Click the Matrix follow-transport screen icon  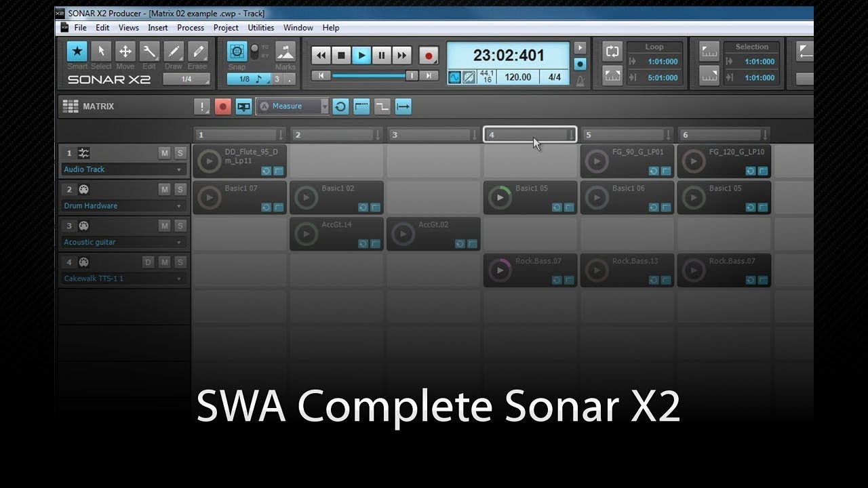tap(243, 106)
